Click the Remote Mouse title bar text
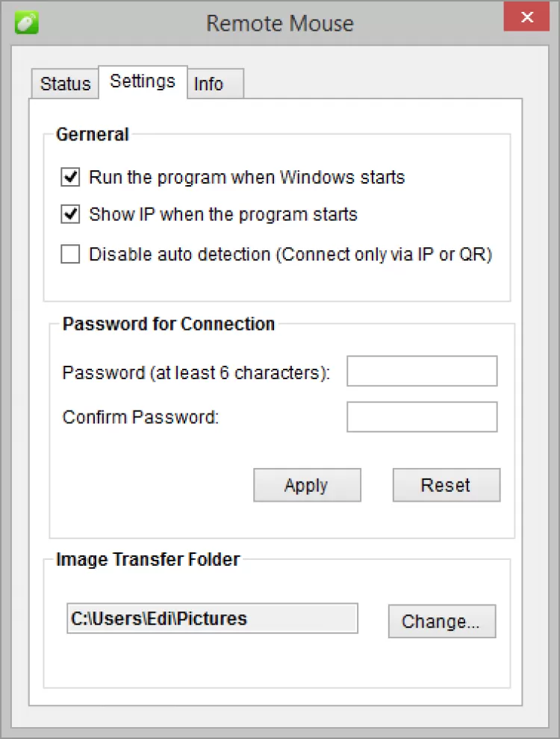The width and height of the screenshot is (560, 739). click(x=280, y=22)
